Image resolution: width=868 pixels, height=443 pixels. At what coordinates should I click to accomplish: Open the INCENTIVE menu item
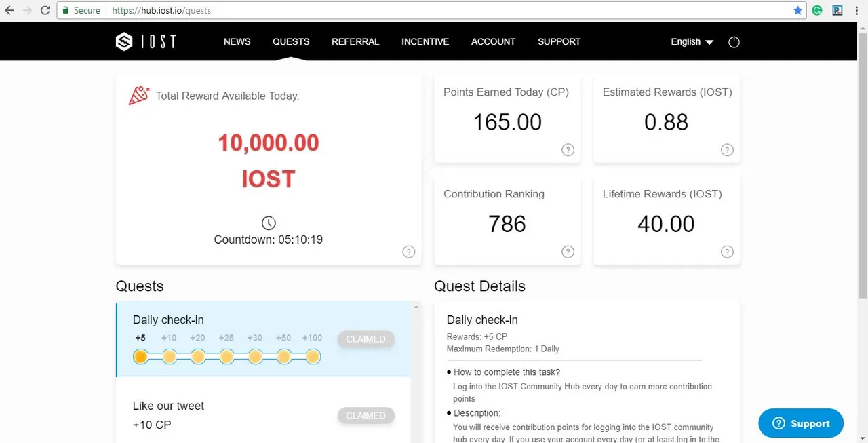click(x=425, y=42)
